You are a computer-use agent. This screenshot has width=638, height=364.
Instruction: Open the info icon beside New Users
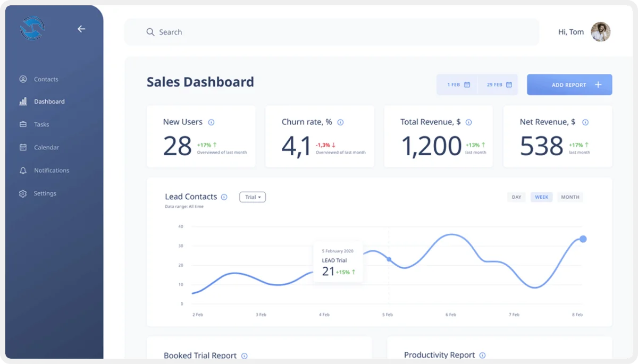pyautogui.click(x=211, y=122)
